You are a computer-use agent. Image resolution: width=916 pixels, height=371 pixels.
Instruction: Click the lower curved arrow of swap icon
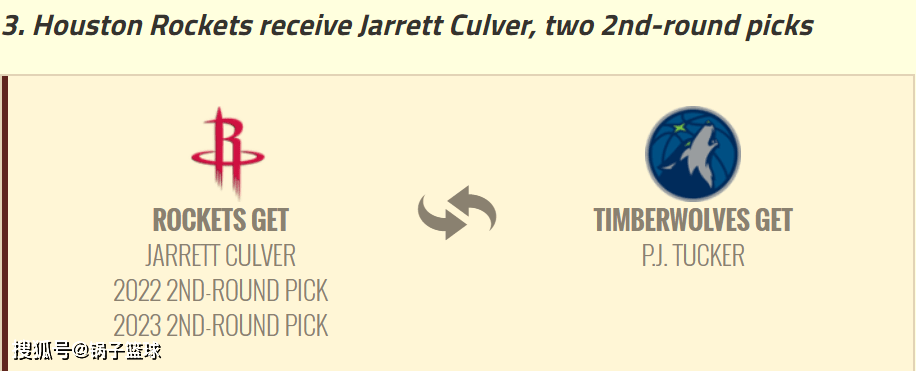pos(440,218)
